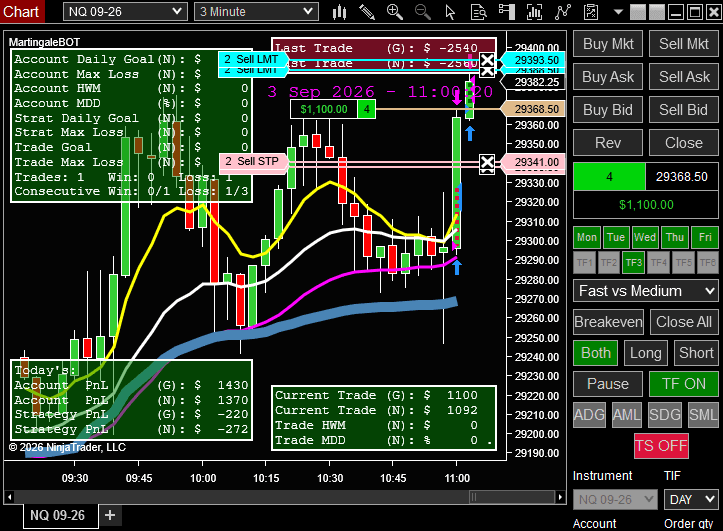Viewport: 723px width, 531px height.
Task: Cancel the Sell STP order X
Action: pyautogui.click(x=487, y=162)
